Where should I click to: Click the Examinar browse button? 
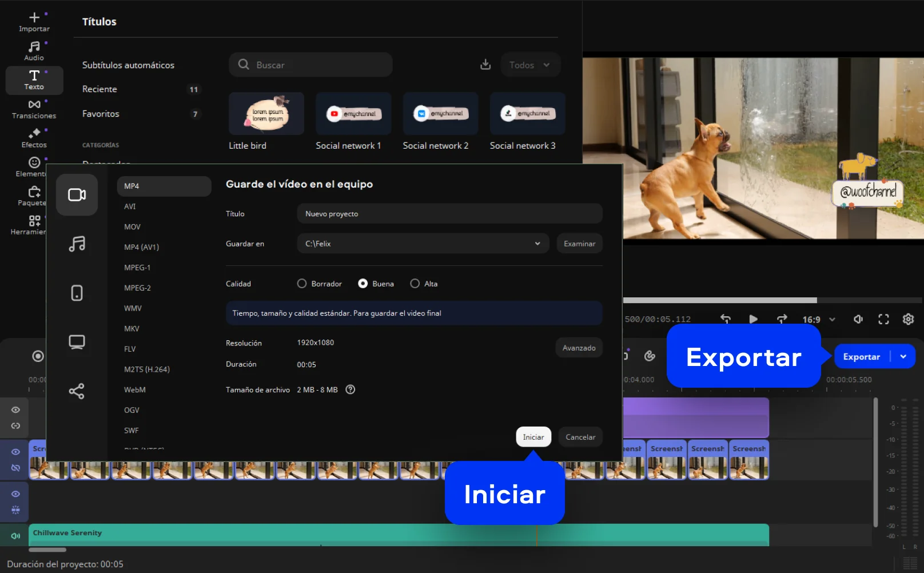[579, 244]
